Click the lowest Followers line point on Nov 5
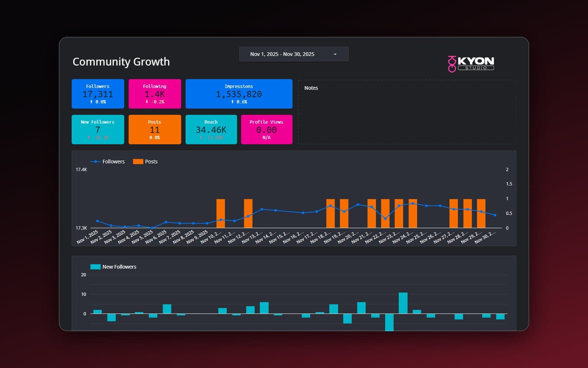 click(x=152, y=228)
